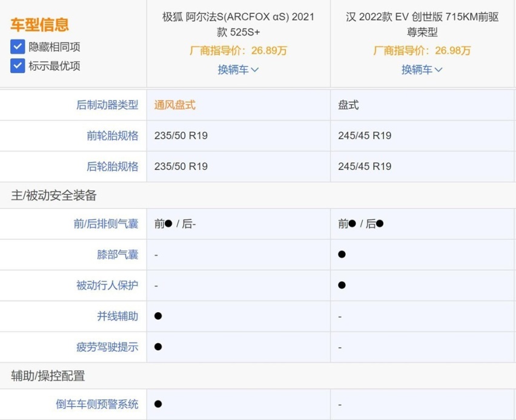Click the 厂商指导价 26.89万 price
The image size is (516, 420).
pyautogui.click(x=238, y=50)
